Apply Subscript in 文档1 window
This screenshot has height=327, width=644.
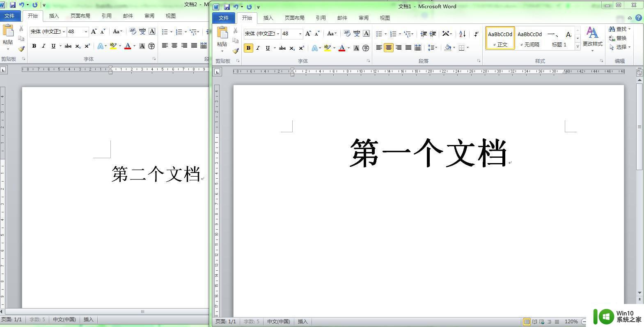(x=292, y=48)
